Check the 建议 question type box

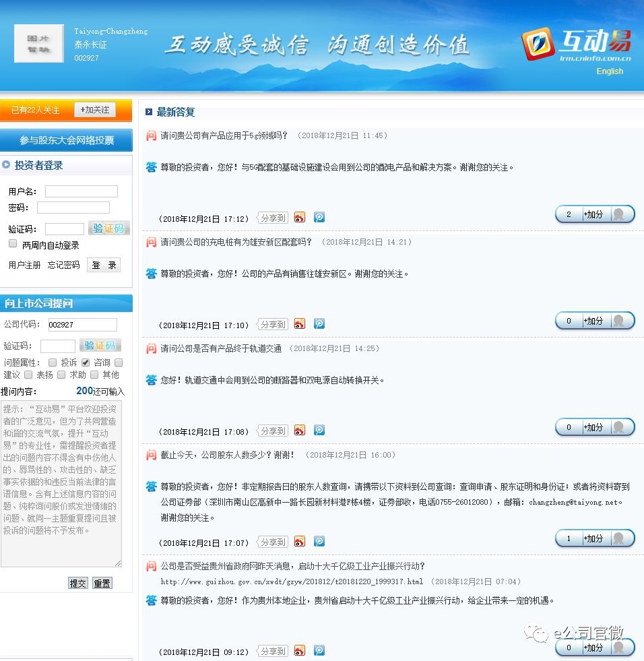click(119, 363)
